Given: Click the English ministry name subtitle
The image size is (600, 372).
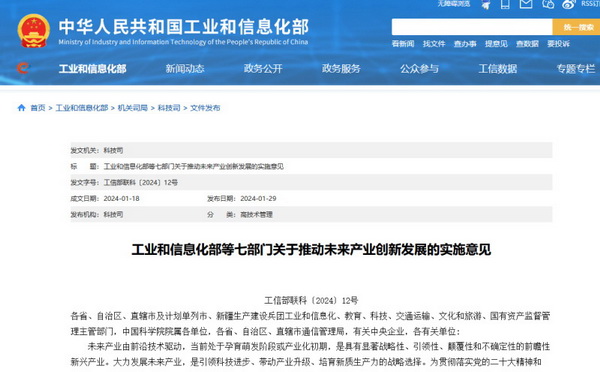Looking at the screenshot, I should click(x=183, y=42).
